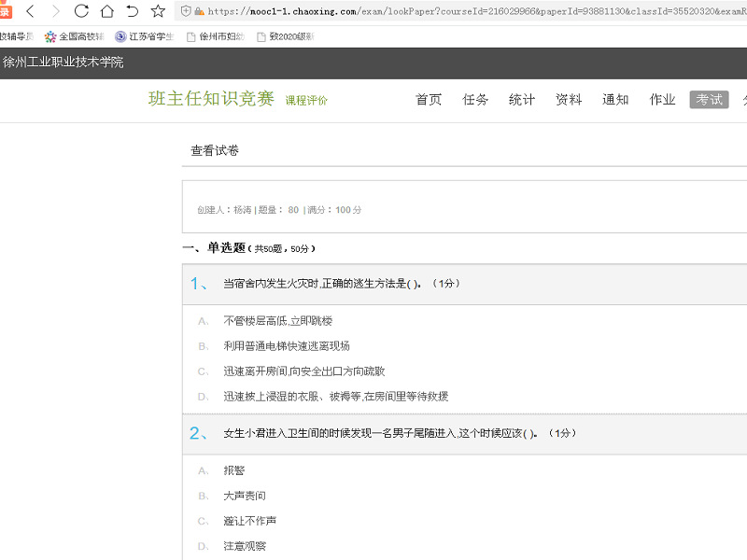This screenshot has height=560, width=747.
Task: Open the 首页 navigation tab
Action: (429, 100)
